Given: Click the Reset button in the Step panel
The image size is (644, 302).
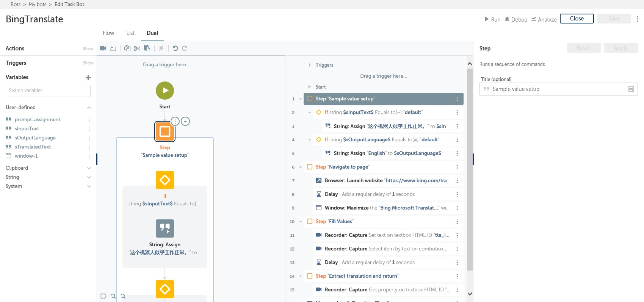Looking at the screenshot, I should coord(584,48).
